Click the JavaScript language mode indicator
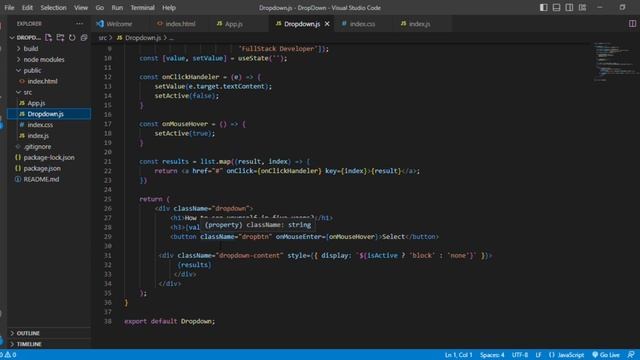This screenshot has height=360, width=640. 570,355
